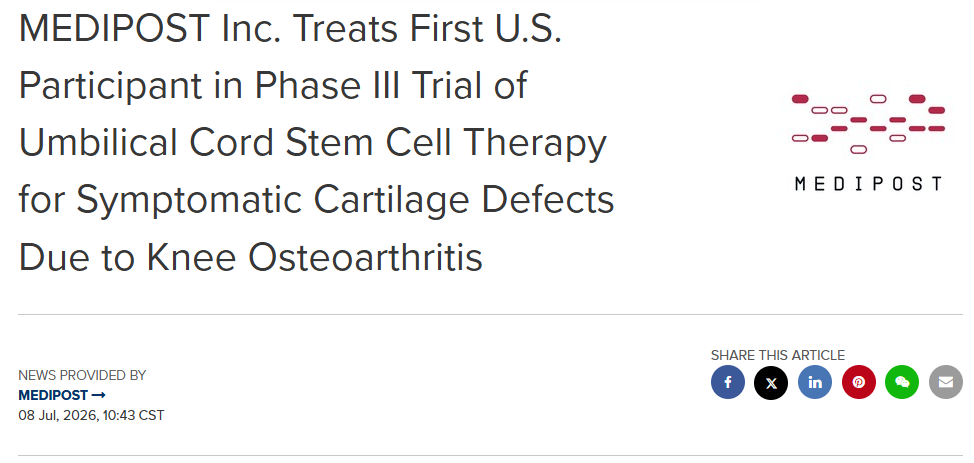Click the MEDIPOST dotted logo graphic
Image resolution: width=974 pixels, height=463 pixels.
pyautogui.click(x=868, y=124)
